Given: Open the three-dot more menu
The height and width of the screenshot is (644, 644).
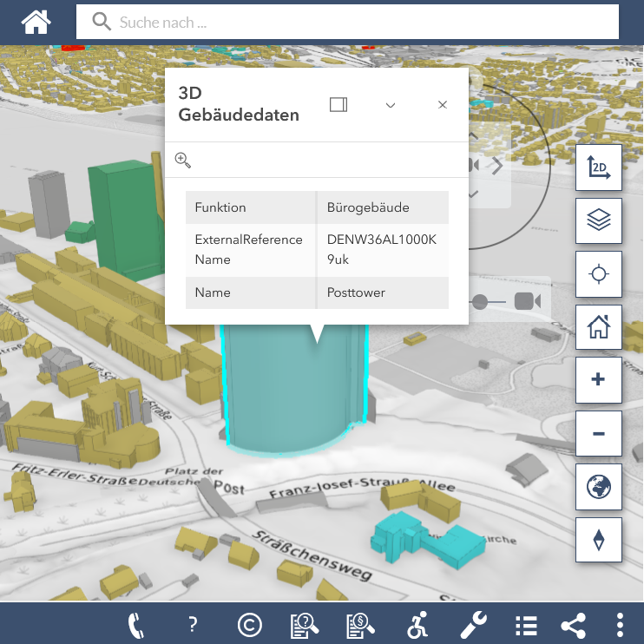Looking at the screenshot, I should [621, 625].
